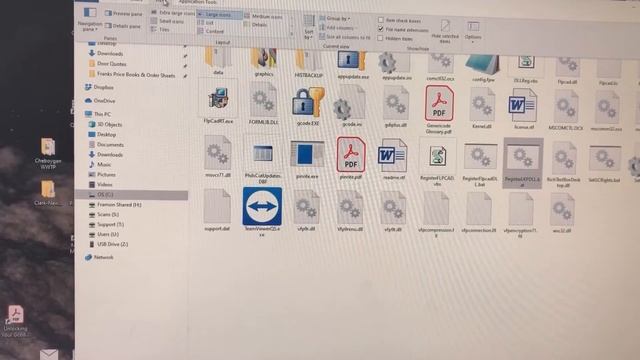The height and width of the screenshot is (360, 640).
Task: Select TeamViewerQS.exe icon
Action: (262, 211)
